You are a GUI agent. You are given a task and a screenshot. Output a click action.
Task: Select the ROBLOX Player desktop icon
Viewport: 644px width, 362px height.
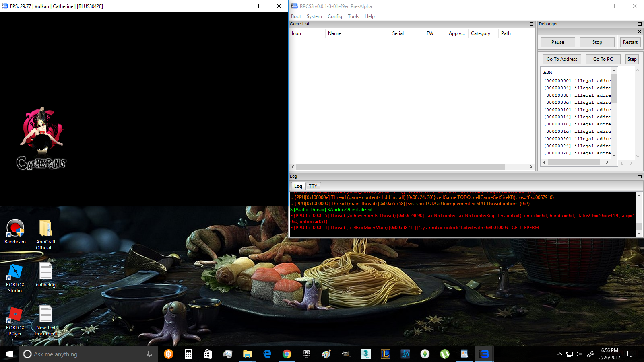pyautogui.click(x=15, y=321)
